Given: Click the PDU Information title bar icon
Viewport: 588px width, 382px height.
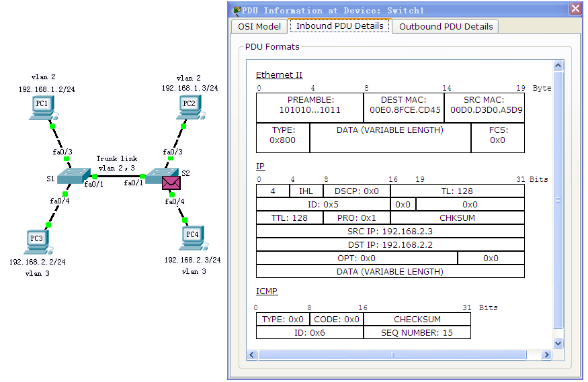Looking at the screenshot, I should click(x=237, y=10).
